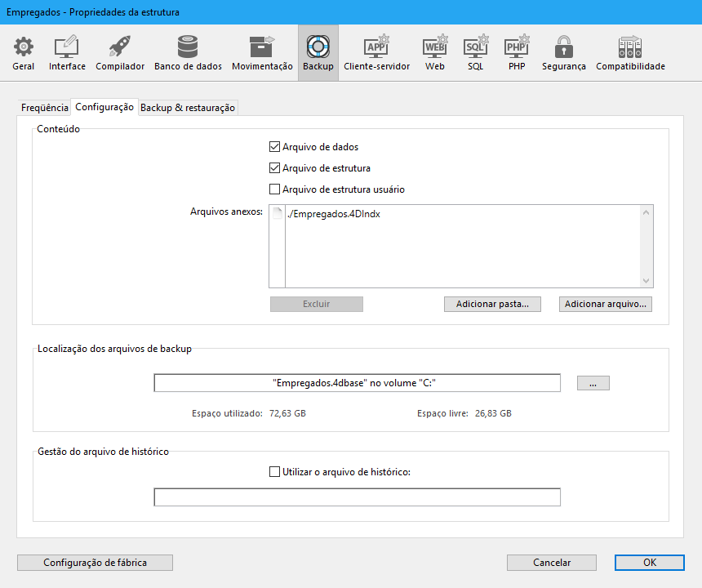Open the Movimentação settings page
This screenshot has height=588, width=702.
point(262,53)
